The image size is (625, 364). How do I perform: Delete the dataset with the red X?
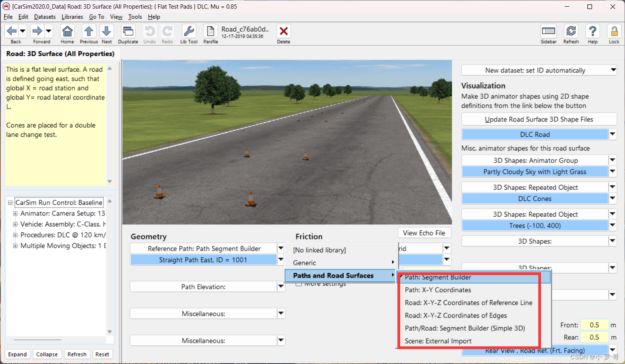(x=284, y=31)
